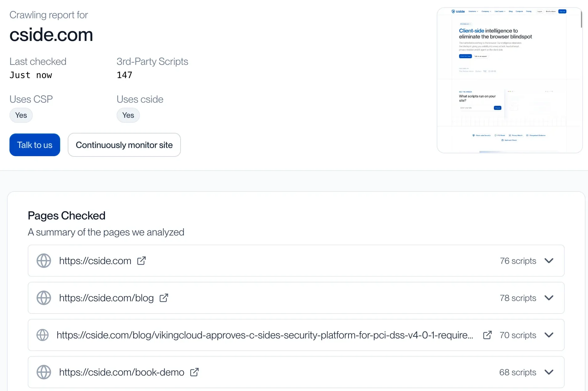Select the Client-side Security shield icon
The width and height of the screenshot is (588, 391).
473,135
